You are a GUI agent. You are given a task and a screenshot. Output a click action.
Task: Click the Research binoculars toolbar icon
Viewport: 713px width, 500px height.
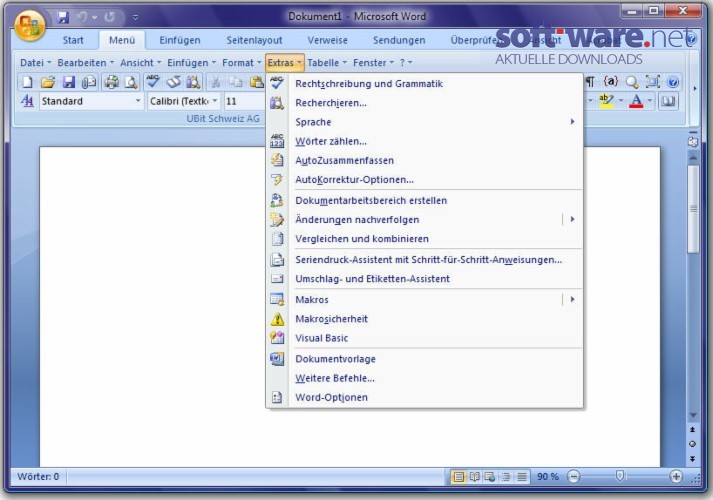[x=193, y=82]
